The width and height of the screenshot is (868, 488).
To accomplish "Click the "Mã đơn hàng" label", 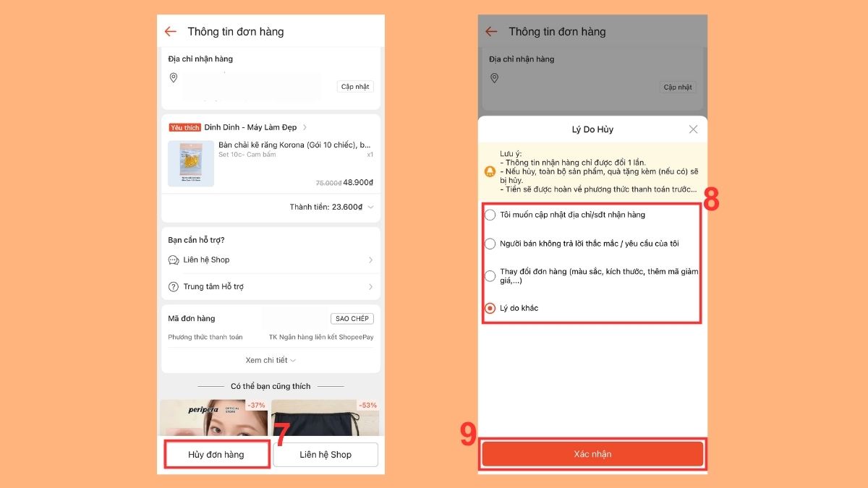I will (x=192, y=318).
